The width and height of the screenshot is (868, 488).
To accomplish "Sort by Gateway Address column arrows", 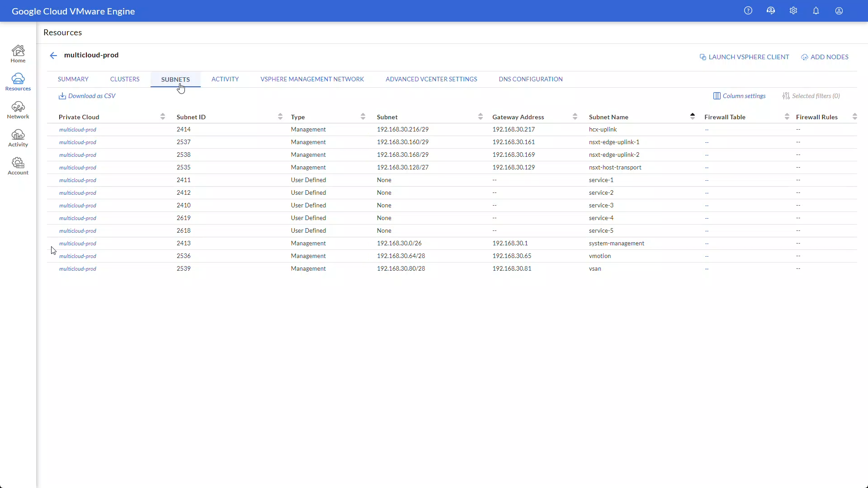I will [x=575, y=117].
